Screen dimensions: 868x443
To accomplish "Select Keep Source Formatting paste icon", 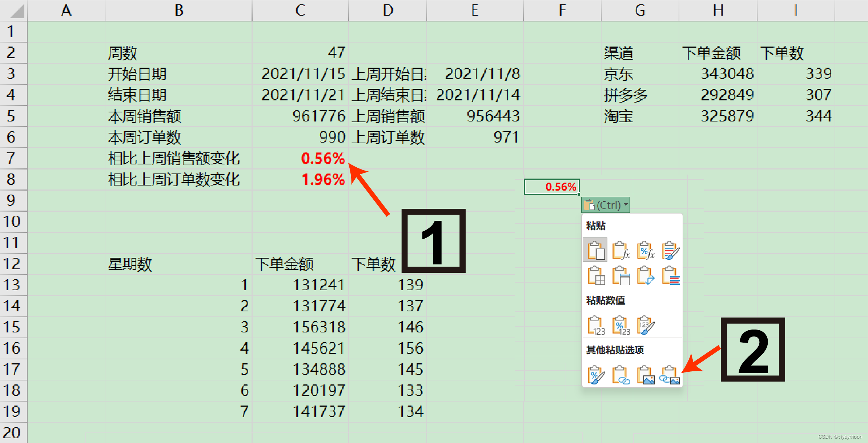I will [x=672, y=250].
